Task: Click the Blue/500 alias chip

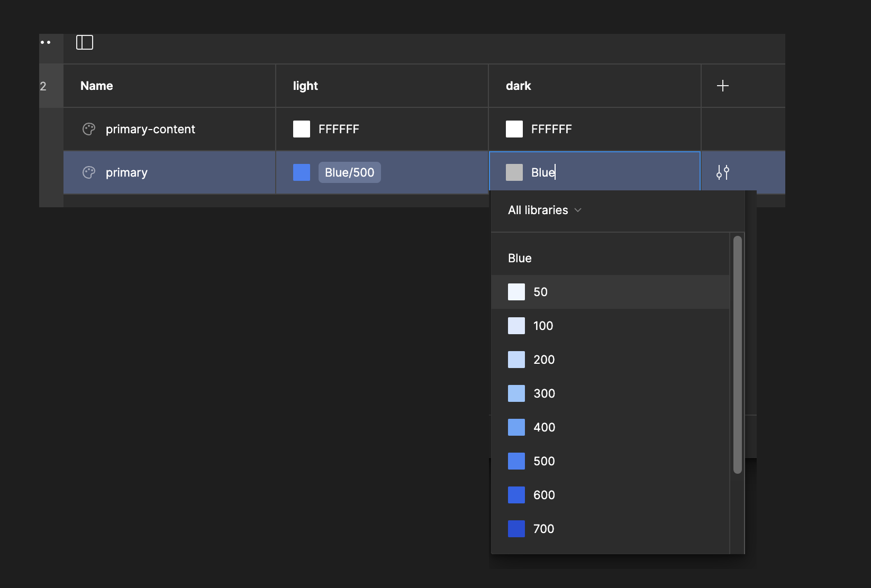Action: point(349,172)
